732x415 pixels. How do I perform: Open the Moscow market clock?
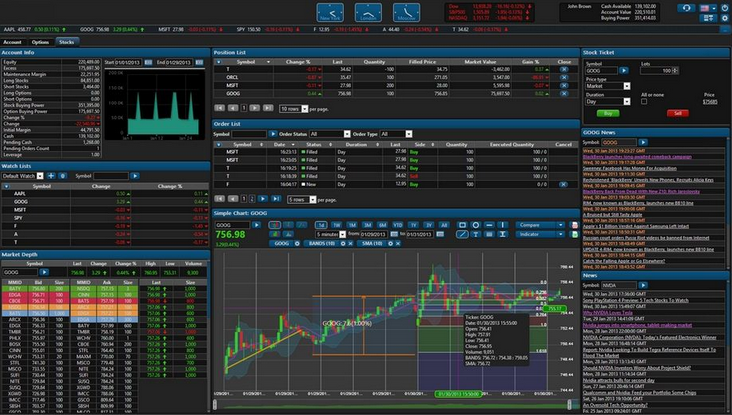pyautogui.click(x=406, y=13)
